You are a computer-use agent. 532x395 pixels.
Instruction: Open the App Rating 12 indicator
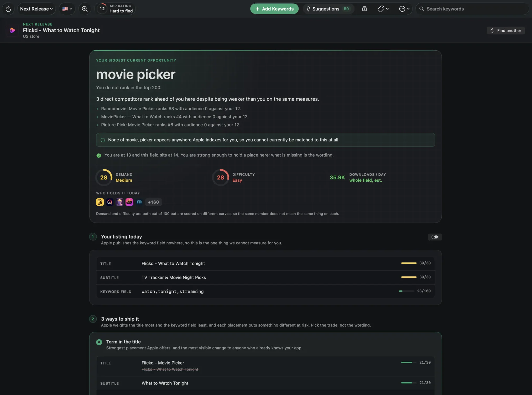115,9
